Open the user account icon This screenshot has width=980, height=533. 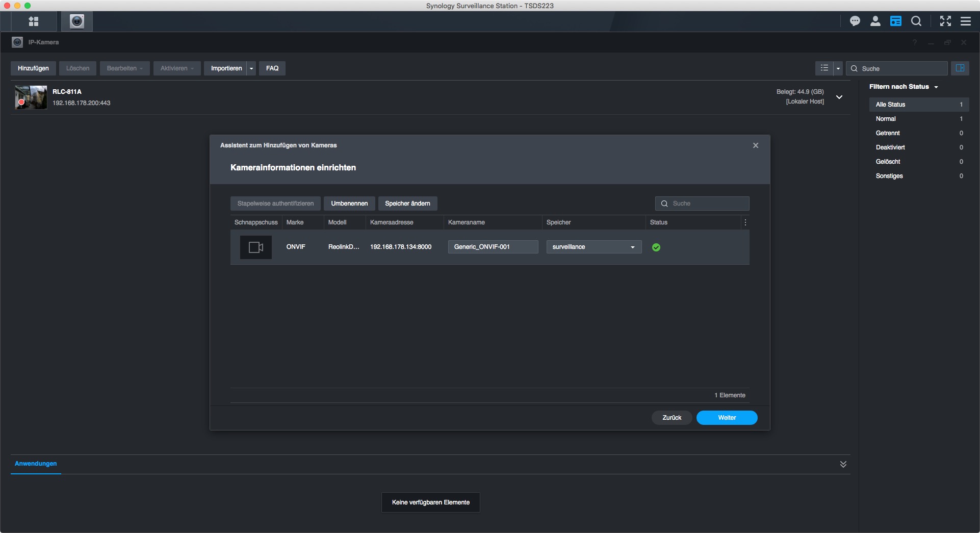coord(875,21)
